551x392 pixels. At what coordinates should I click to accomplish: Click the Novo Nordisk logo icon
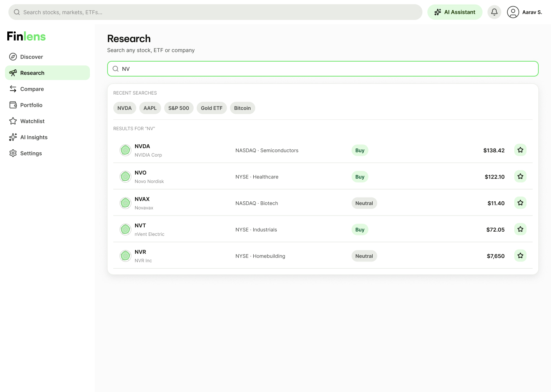coord(126,177)
